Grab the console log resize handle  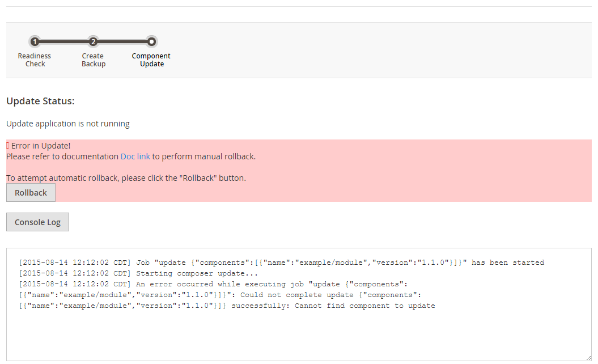(x=588, y=358)
